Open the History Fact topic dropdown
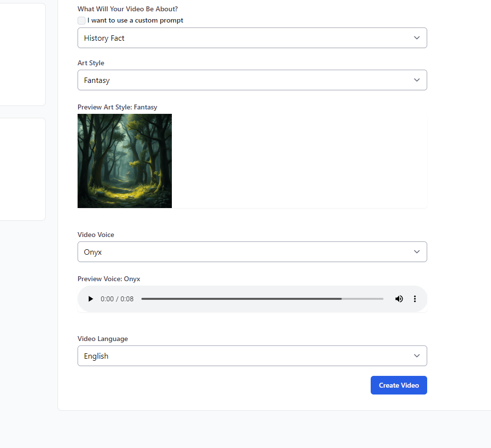The height and width of the screenshot is (448, 491). 252,38
